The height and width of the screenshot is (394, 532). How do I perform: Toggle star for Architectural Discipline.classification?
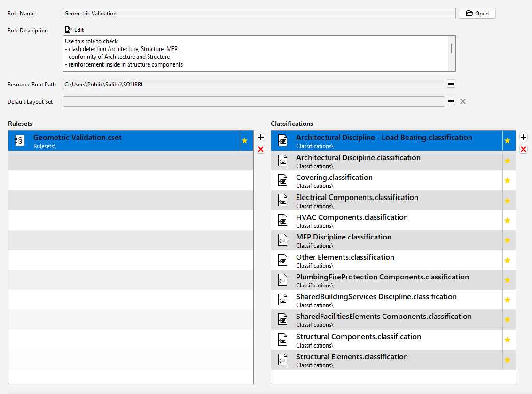[x=507, y=161]
